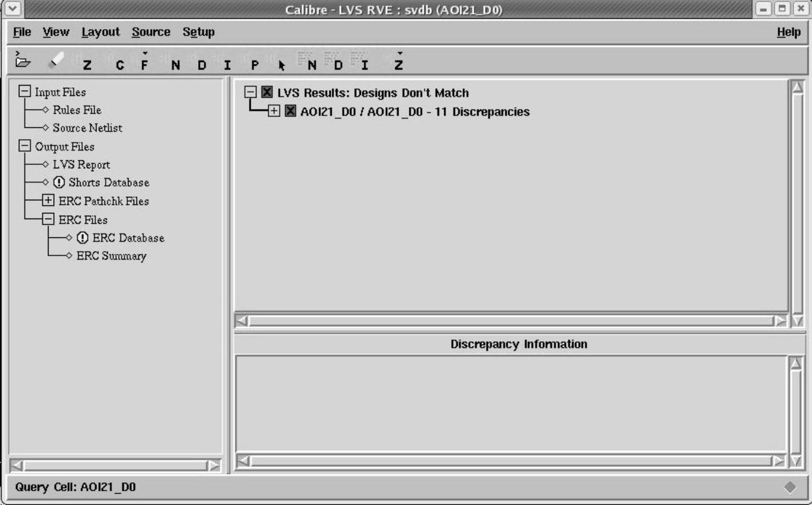This screenshot has height=505, width=812.
Task: Select the 'LVS Results: Designs Don't Match' row
Action: click(x=373, y=92)
